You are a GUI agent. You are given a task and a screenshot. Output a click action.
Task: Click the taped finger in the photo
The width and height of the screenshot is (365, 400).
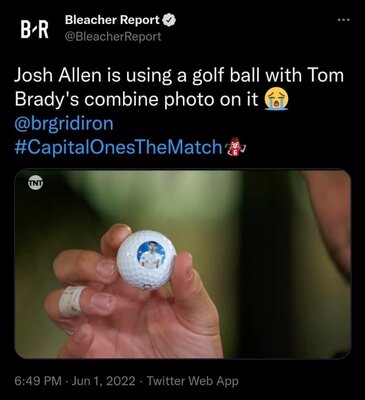click(71, 301)
